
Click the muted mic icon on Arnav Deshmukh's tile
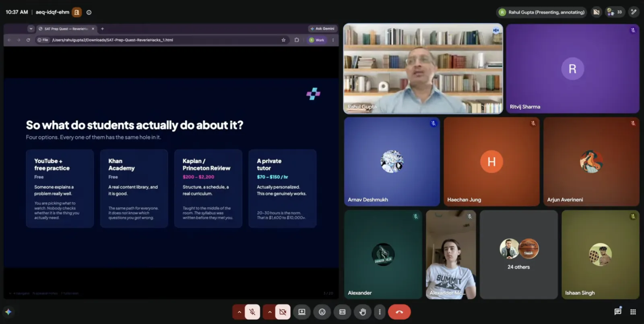433,123
